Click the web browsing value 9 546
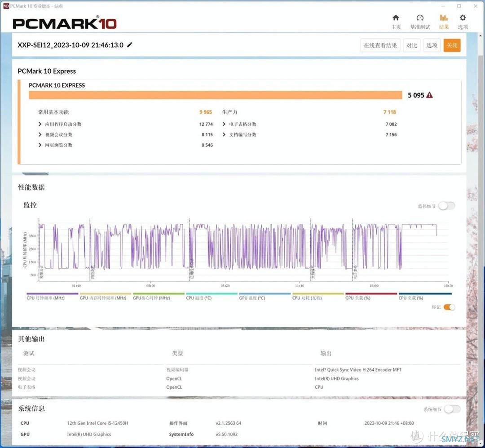485x448 pixels. coord(207,145)
